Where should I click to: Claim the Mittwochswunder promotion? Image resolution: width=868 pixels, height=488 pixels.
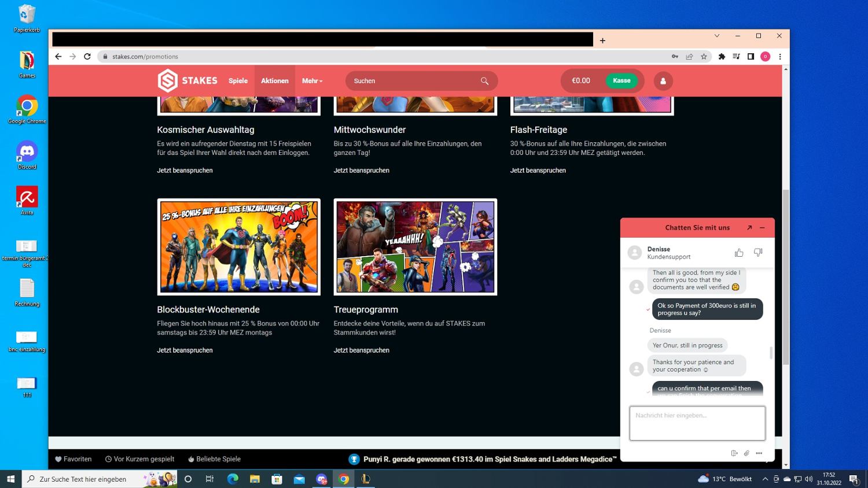click(x=361, y=171)
